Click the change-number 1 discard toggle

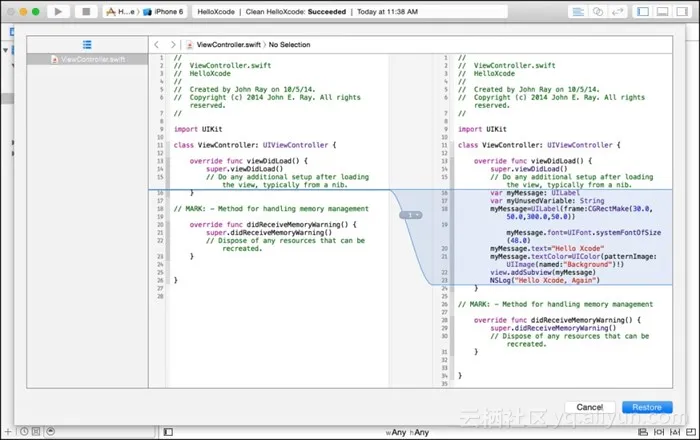410,215
